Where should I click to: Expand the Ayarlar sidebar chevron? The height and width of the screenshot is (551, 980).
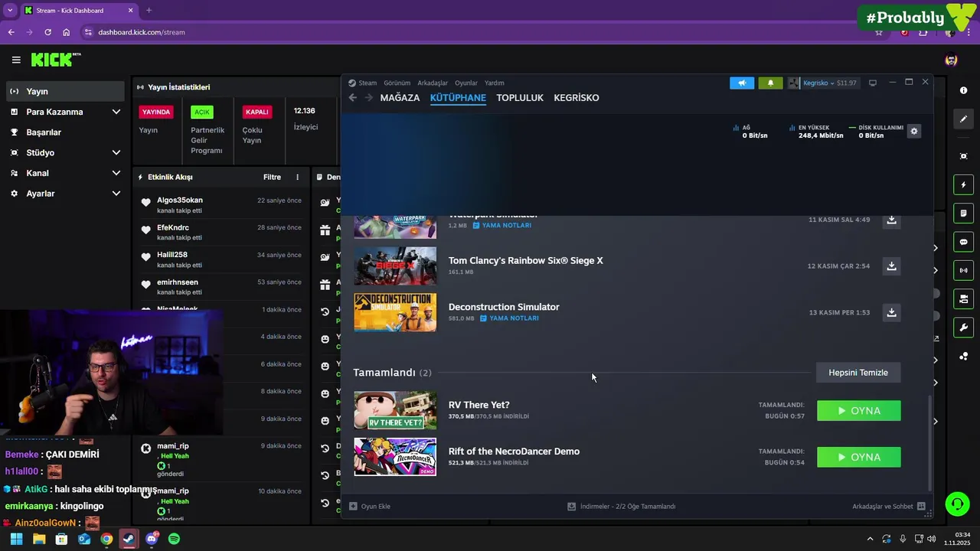tap(116, 194)
